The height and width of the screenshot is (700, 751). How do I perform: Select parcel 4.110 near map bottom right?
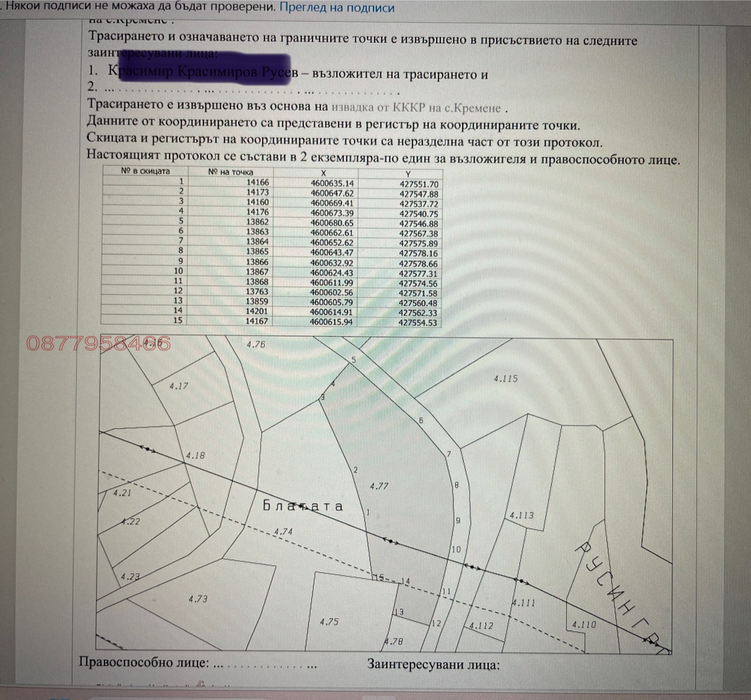(583, 624)
